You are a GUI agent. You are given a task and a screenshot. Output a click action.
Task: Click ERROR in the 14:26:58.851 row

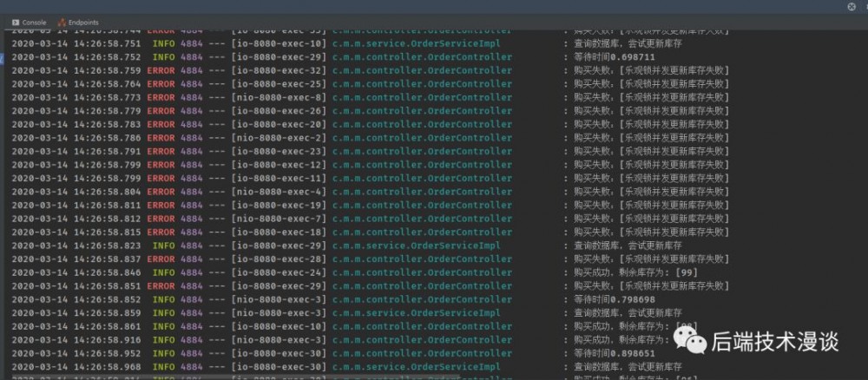[161, 286]
